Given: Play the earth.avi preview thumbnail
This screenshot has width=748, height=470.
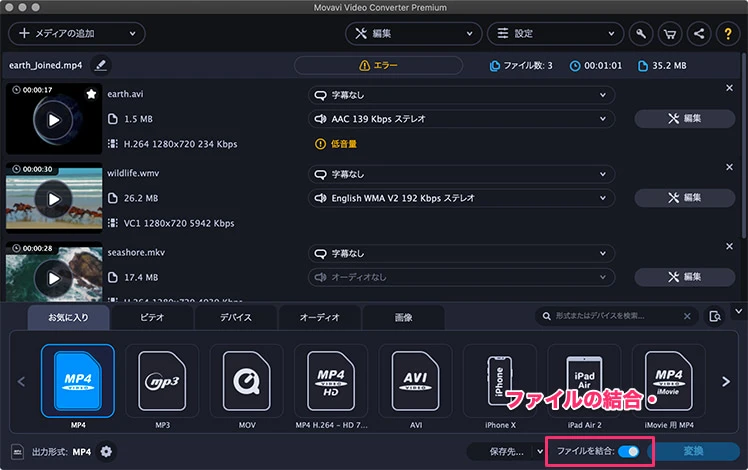Looking at the screenshot, I should [54, 120].
